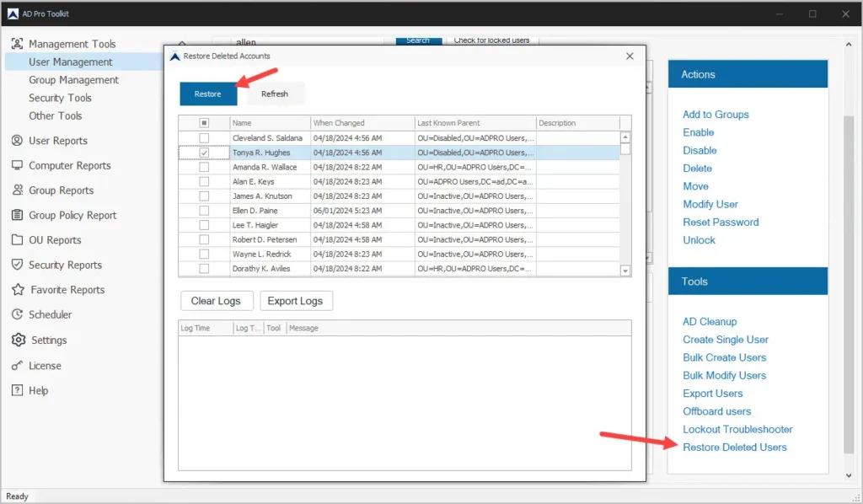863x504 pixels.
Task: Click the AD Pro Toolkit logo in title bar
Action: [13, 13]
